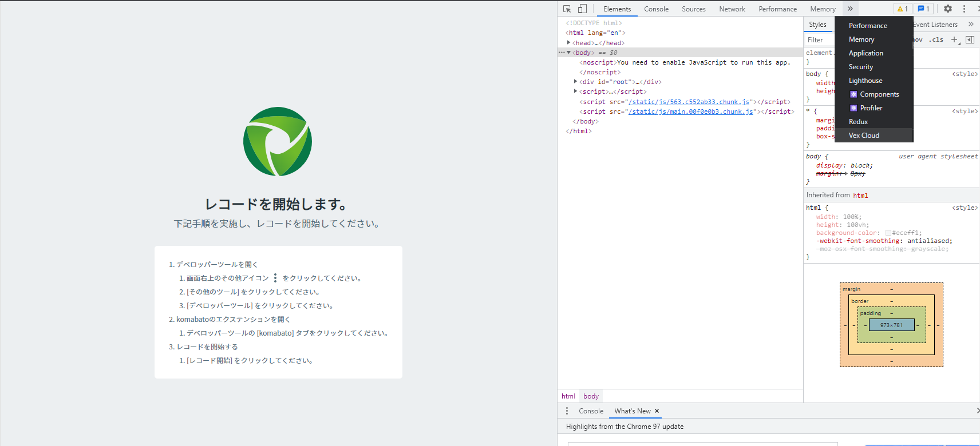Close the What's New drawer tab
Screen dimensions: 980x446
pyautogui.click(x=657, y=411)
